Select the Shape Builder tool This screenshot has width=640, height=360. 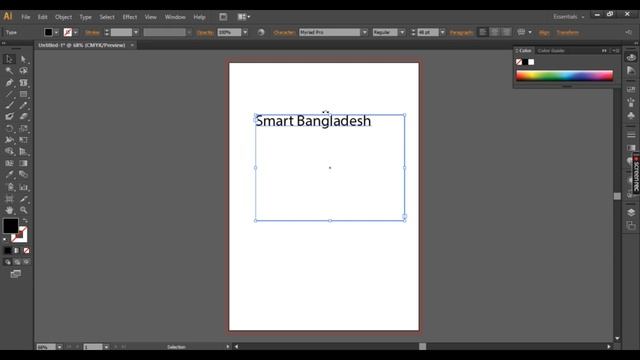(x=9, y=151)
